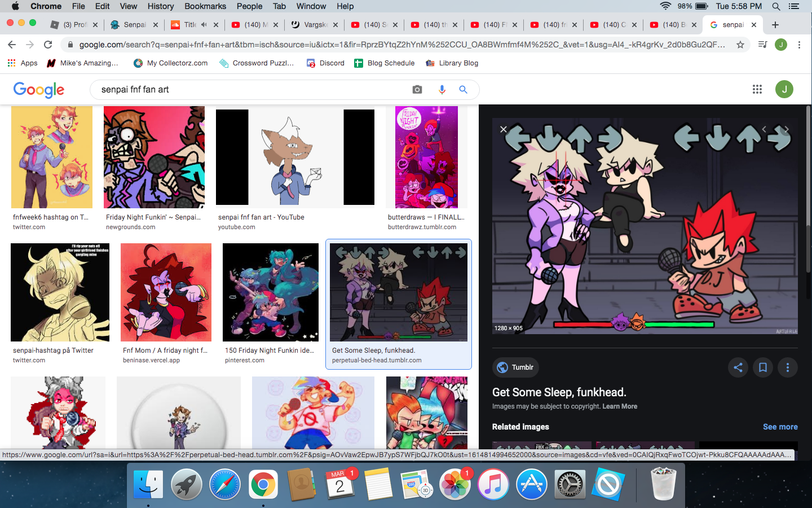Open more options for previewed image
Viewport: 812px width, 508px height.
pos(788,367)
